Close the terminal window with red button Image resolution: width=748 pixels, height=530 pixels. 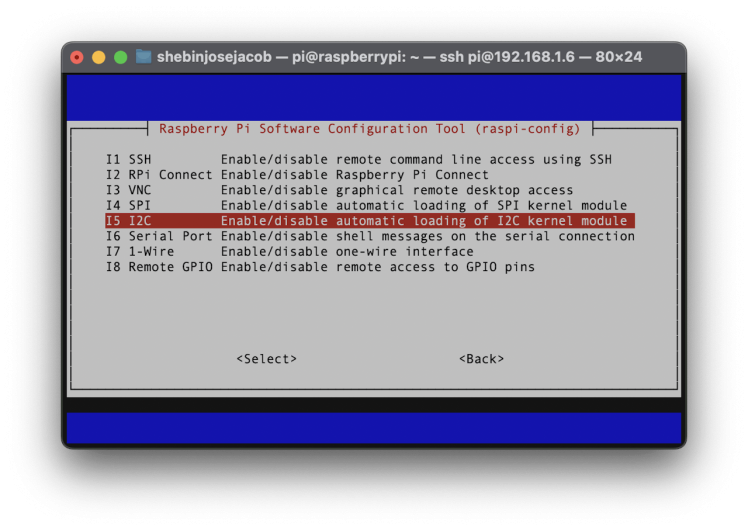click(77, 57)
